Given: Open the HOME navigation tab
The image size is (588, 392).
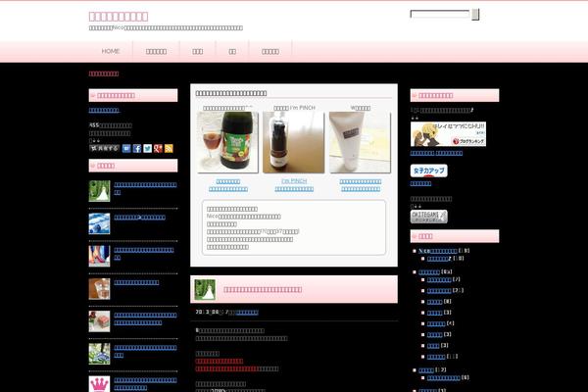Looking at the screenshot, I should 111,51.
